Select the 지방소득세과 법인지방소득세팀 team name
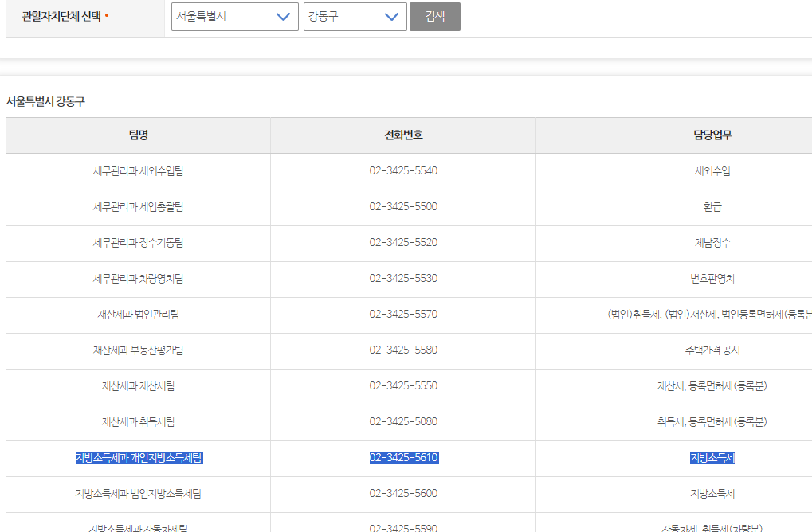 click(x=137, y=494)
